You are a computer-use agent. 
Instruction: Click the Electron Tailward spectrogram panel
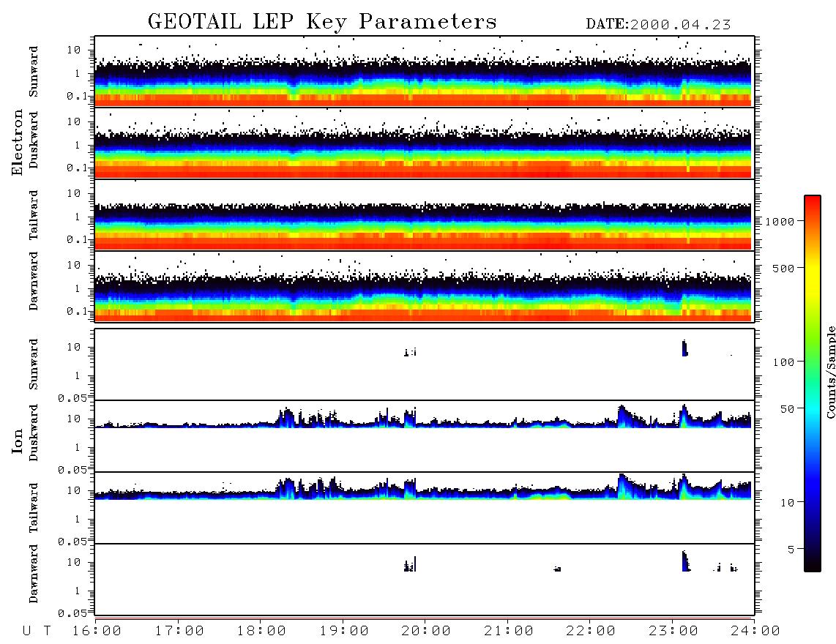click(425, 215)
